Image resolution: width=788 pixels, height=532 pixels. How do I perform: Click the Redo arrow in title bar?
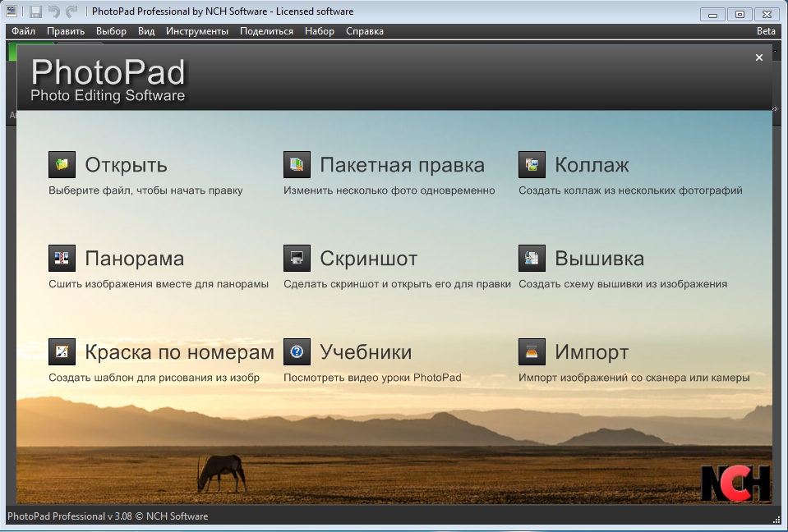(72, 11)
